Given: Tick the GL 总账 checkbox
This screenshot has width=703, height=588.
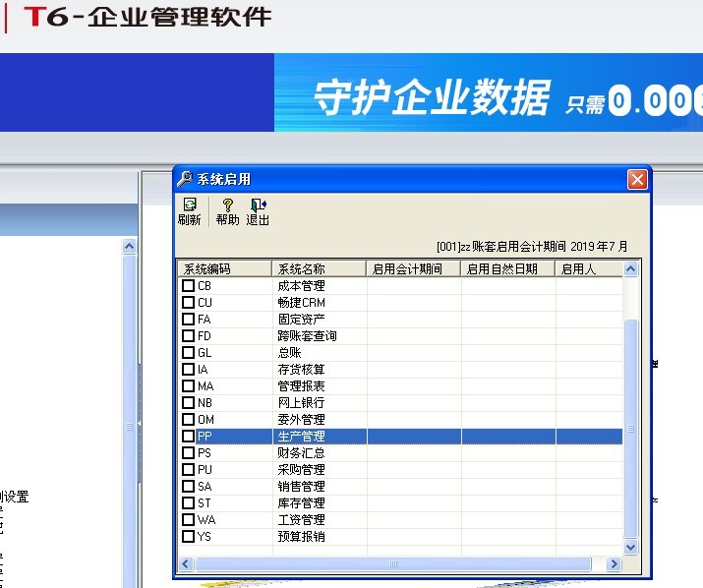Looking at the screenshot, I should click(189, 353).
